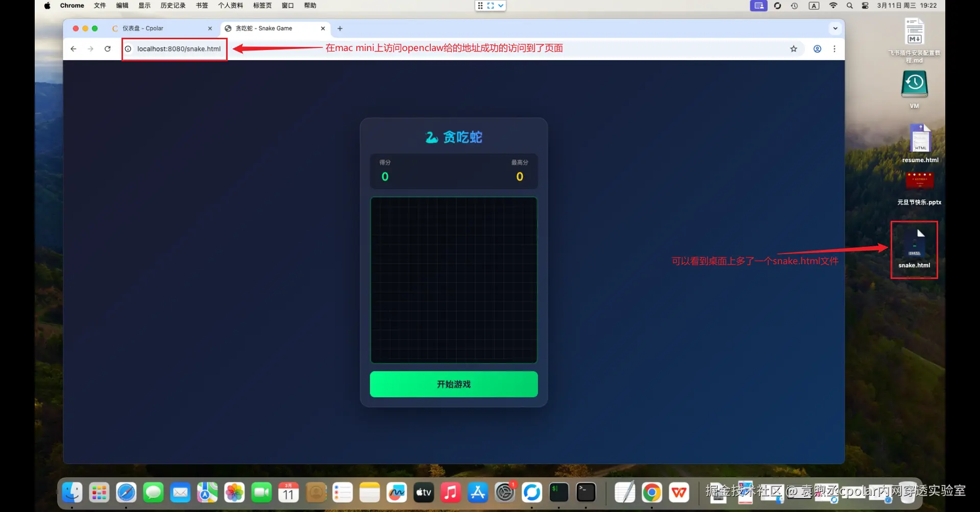Close the 仪表盘 - Cpolar tab
This screenshot has height=512, width=980.
(x=210, y=29)
